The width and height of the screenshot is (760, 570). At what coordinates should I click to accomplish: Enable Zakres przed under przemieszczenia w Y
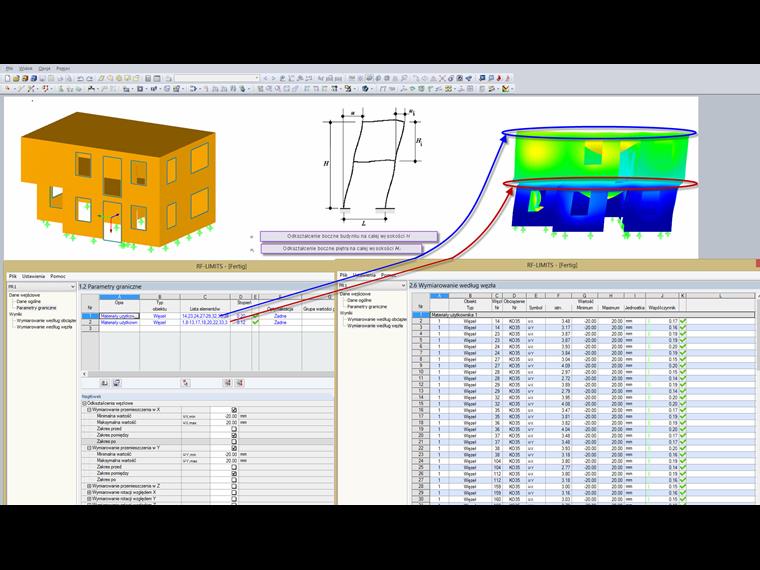tap(234, 467)
